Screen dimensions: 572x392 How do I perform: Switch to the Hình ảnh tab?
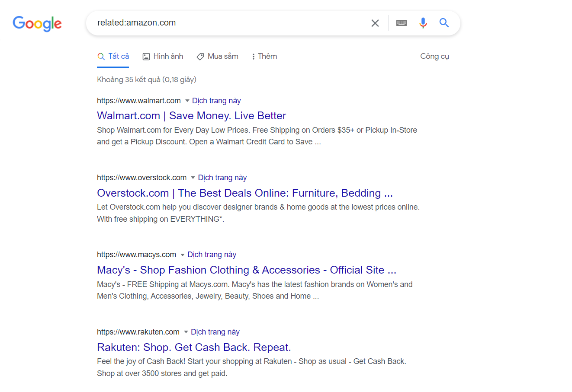click(x=163, y=56)
